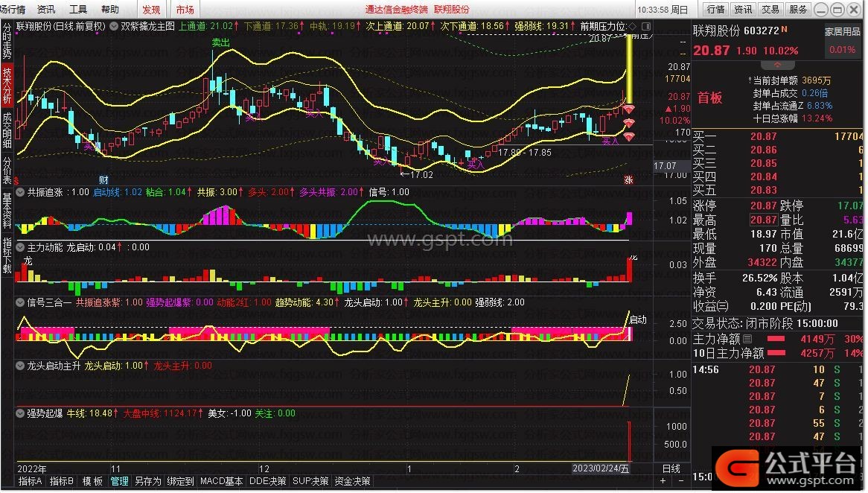The image size is (868, 493).
Task: Click the 交易状态 闭市阶段 status line
Action: click(x=765, y=323)
